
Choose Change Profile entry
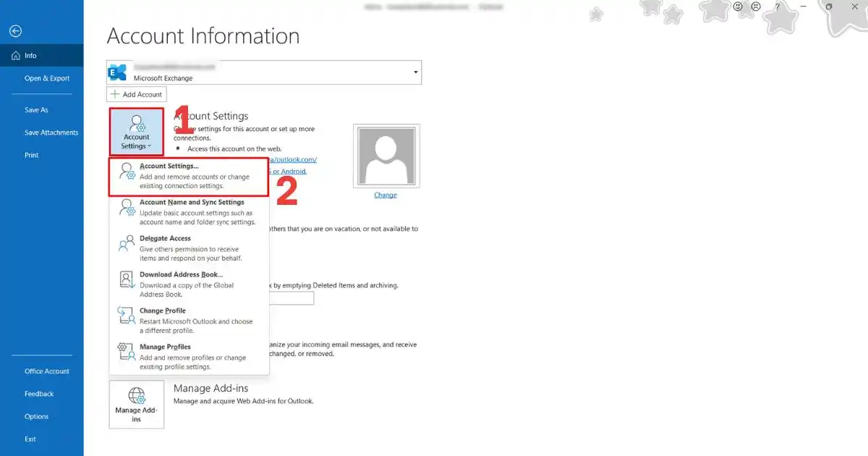pos(189,321)
